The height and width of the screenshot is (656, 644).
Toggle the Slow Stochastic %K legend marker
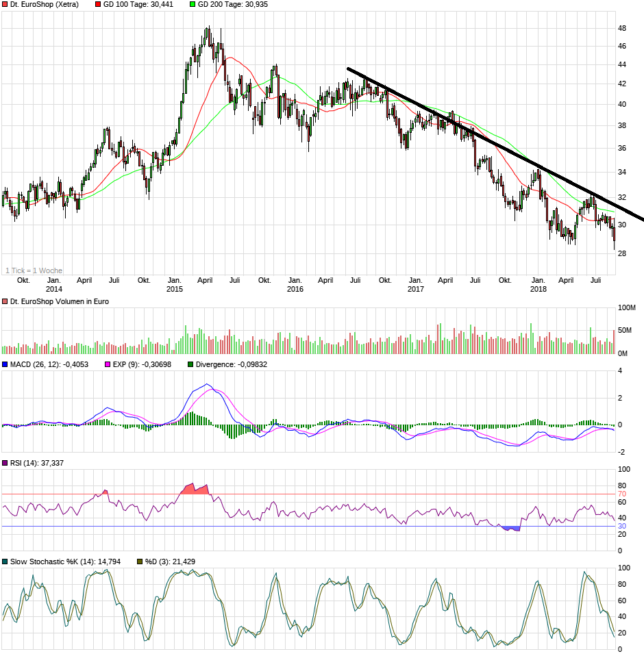click(5, 561)
